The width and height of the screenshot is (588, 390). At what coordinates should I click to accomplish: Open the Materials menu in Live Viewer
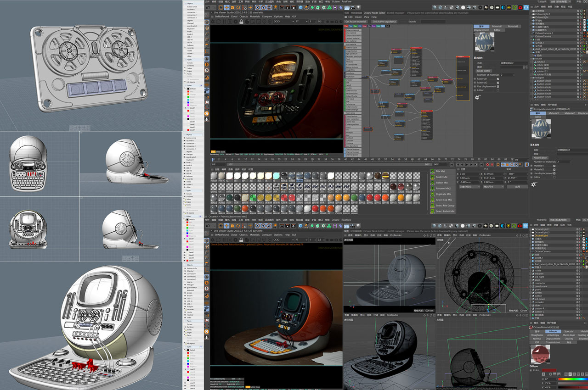(254, 17)
